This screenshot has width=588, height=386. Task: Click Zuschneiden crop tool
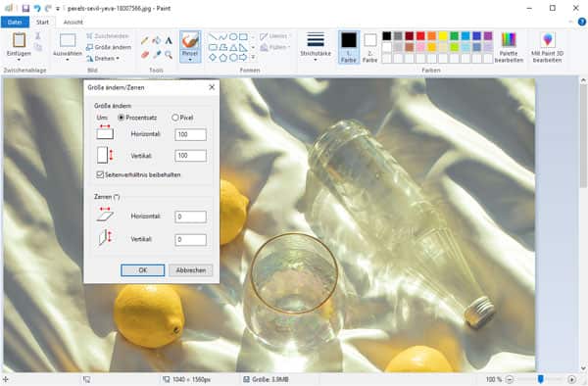coord(108,36)
